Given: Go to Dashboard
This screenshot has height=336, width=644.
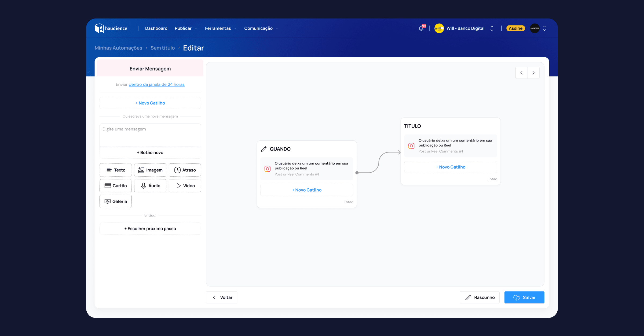Looking at the screenshot, I should tap(156, 28).
